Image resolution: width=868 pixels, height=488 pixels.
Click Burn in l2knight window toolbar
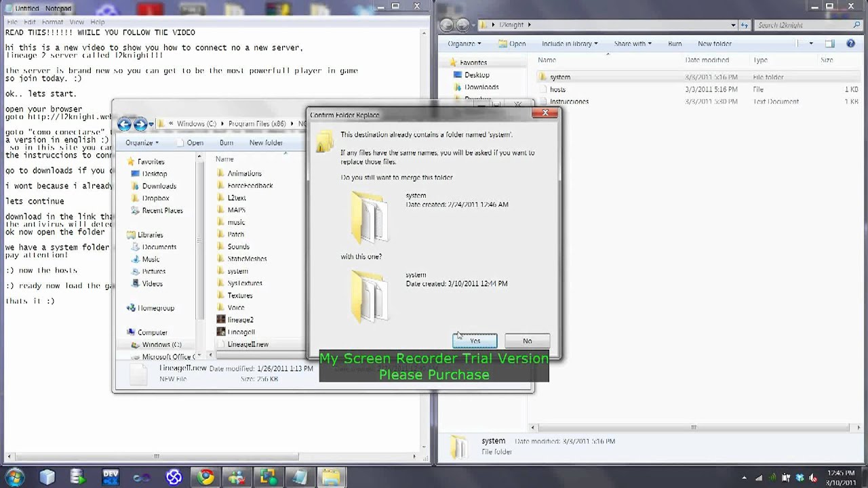click(675, 43)
